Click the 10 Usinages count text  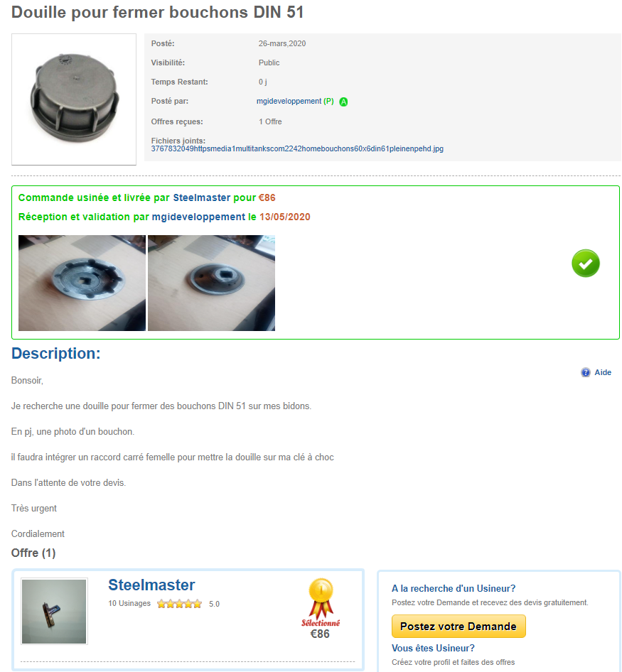pyautogui.click(x=129, y=603)
